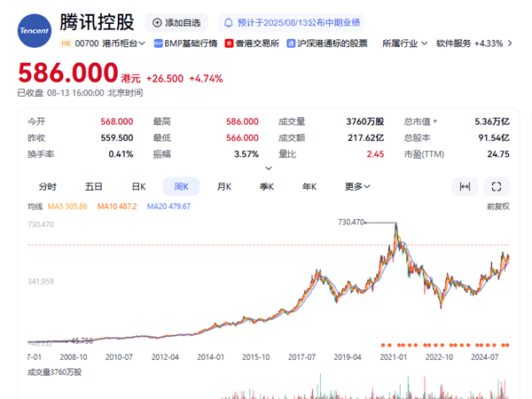Click the 730.470 peak price marker
The width and height of the screenshot is (532, 399).
pyautogui.click(x=351, y=223)
